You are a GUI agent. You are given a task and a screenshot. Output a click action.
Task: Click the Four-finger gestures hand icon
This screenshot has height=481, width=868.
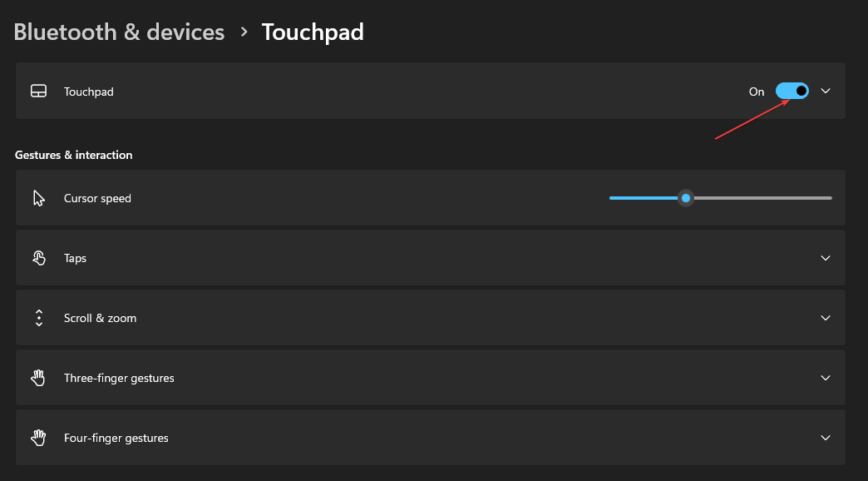coord(38,438)
